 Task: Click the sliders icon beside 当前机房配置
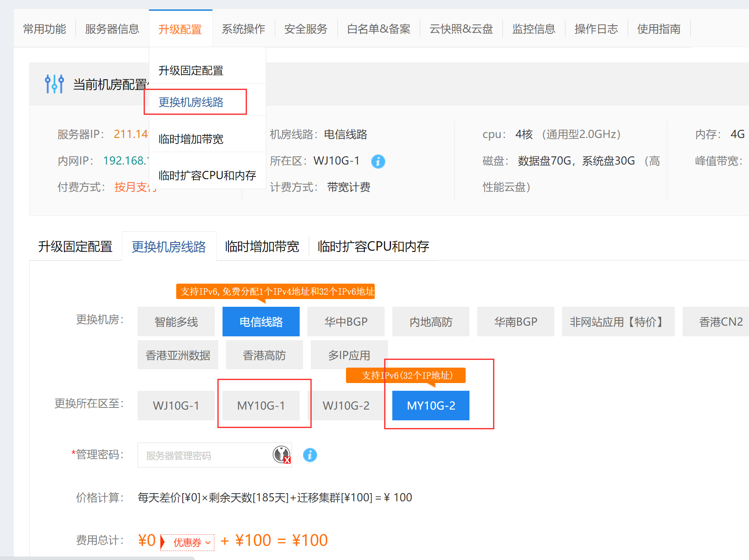[54, 84]
